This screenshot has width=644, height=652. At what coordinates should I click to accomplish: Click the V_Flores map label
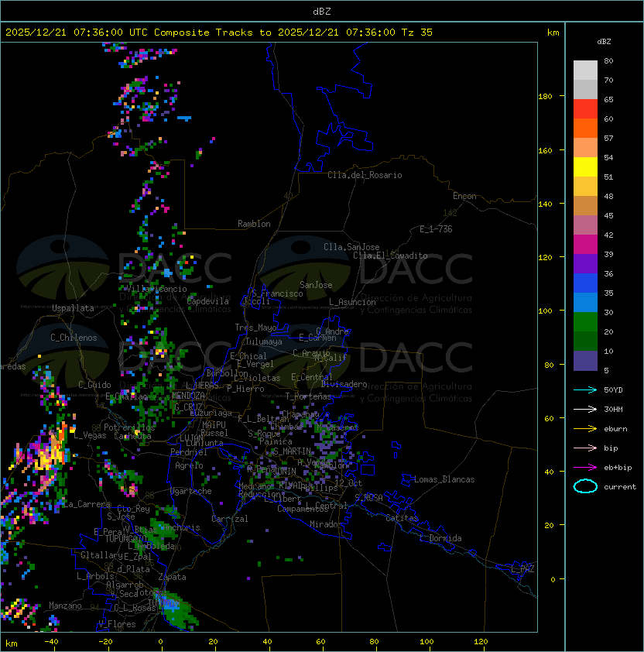coord(117,624)
